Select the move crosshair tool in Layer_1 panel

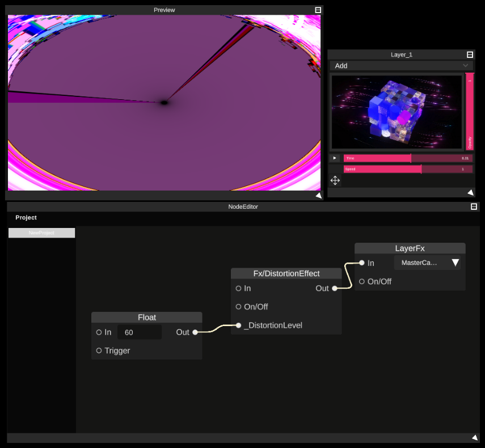click(x=335, y=180)
